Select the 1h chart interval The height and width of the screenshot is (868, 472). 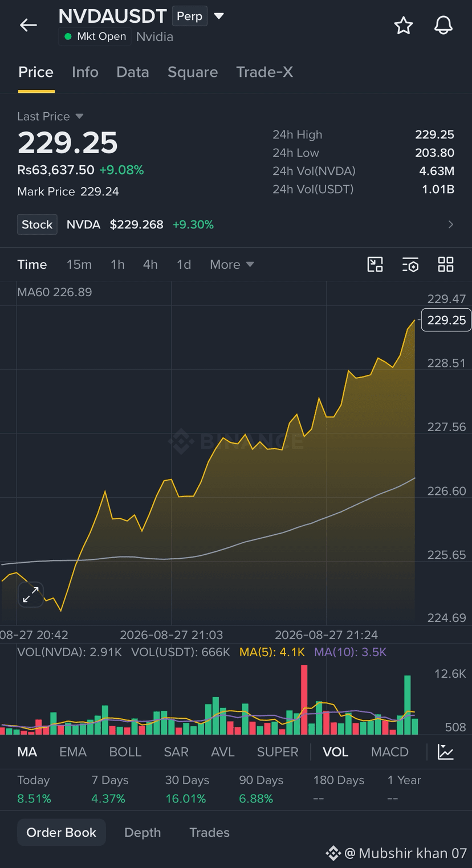[x=117, y=264]
